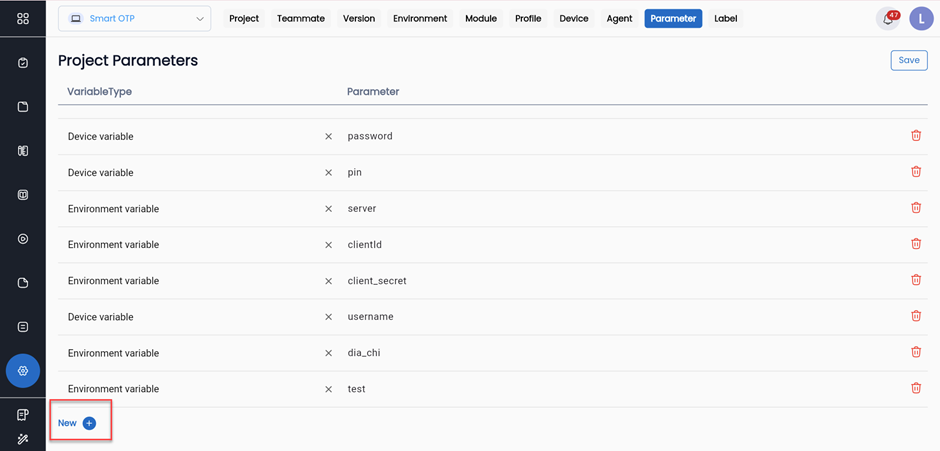This screenshot has width=940, height=451.
Task: Open the notifications bell icon
Action: click(887, 19)
